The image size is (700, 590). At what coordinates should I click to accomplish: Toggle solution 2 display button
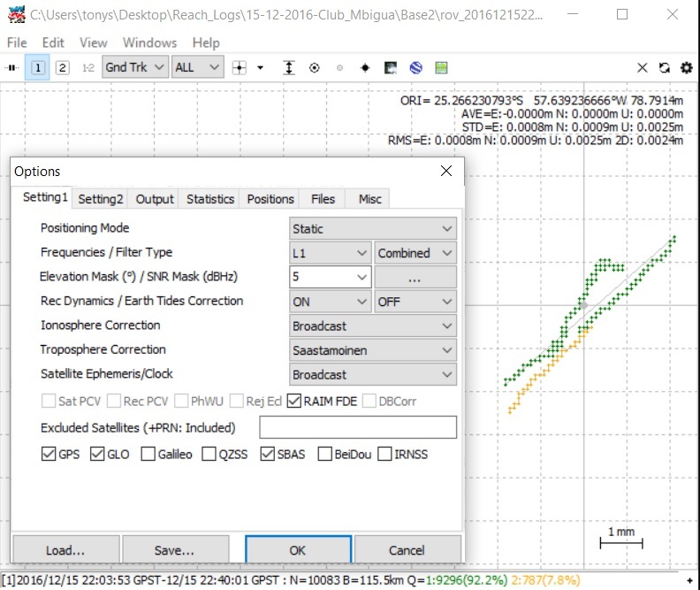coord(63,68)
